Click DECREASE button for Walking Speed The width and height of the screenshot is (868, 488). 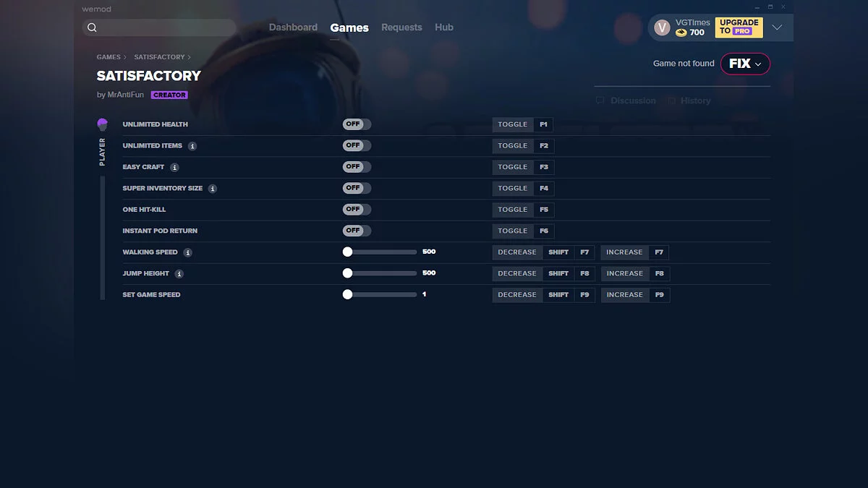pyautogui.click(x=517, y=252)
